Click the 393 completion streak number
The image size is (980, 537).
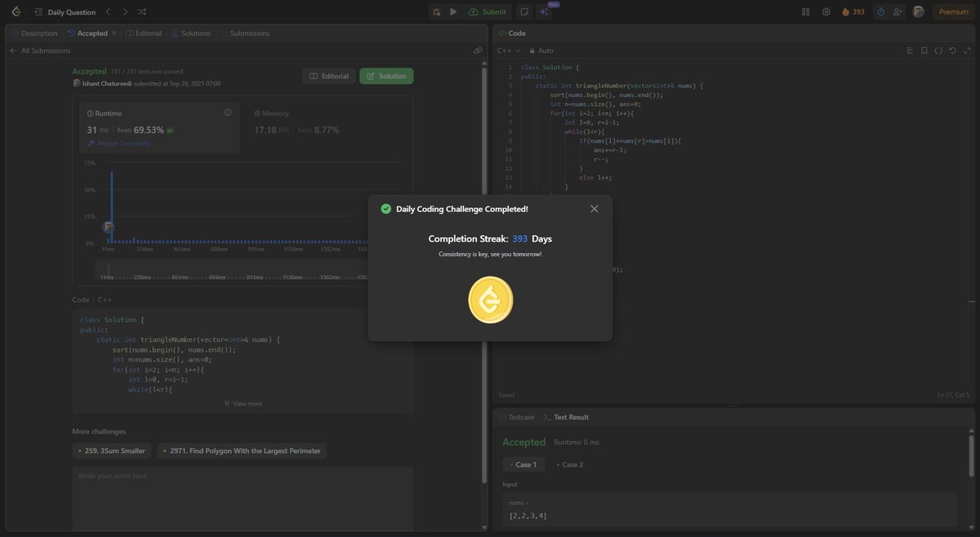(520, 239)
